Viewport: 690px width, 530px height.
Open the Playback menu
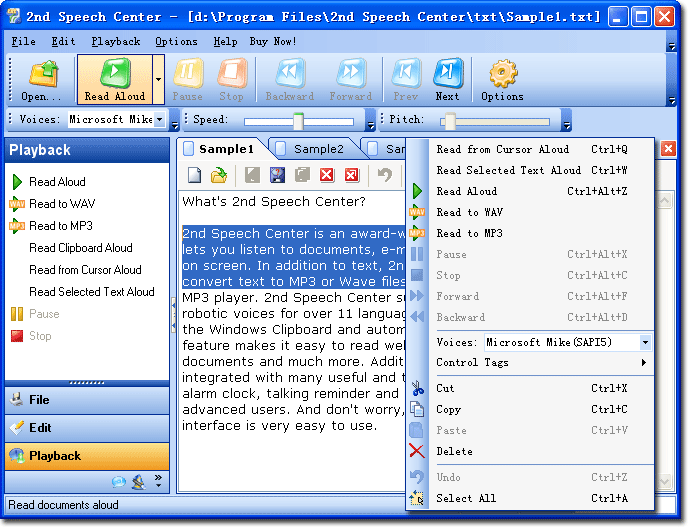[116, 41]
